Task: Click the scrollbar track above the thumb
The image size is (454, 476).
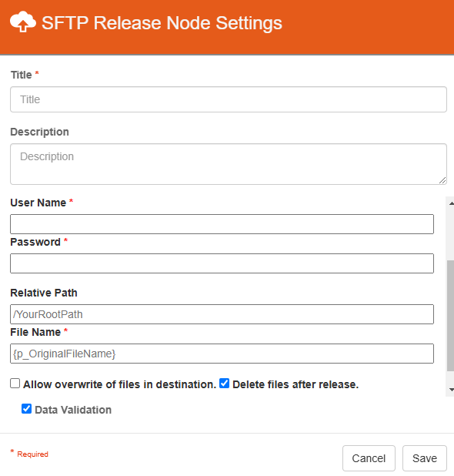Action: point(451,233)
